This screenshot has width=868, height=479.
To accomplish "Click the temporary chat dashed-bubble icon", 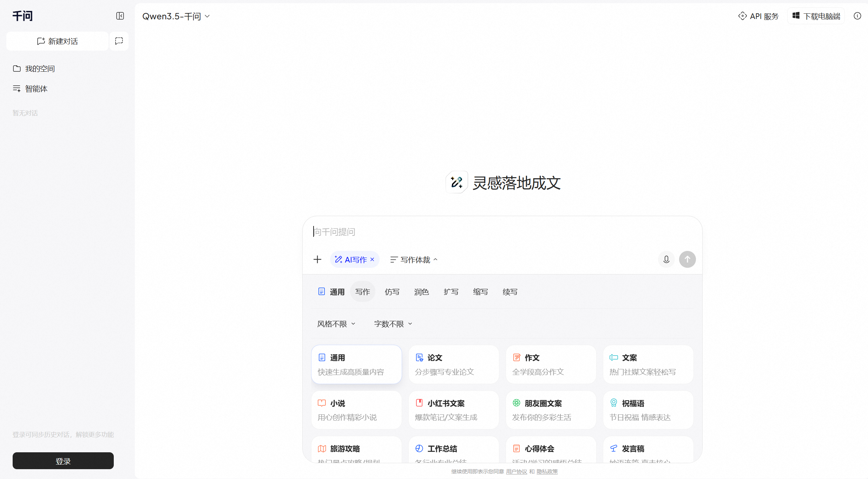I will 119,41.
